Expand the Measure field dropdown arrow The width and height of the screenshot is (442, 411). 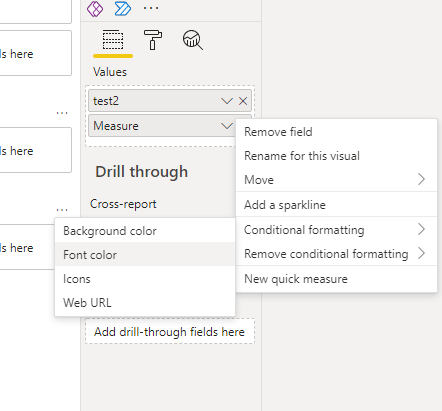[x=227, y=126]
